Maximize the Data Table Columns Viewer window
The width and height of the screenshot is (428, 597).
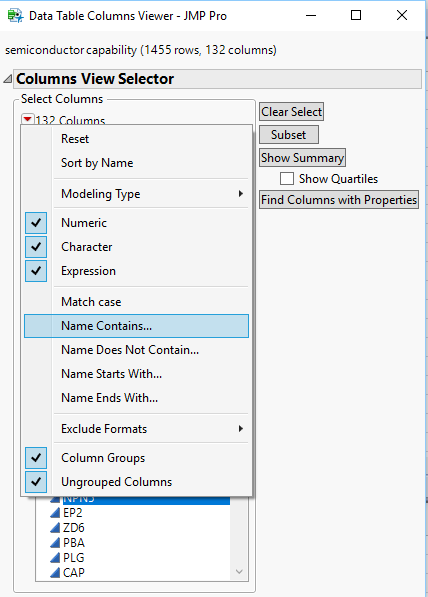[356, 16]
